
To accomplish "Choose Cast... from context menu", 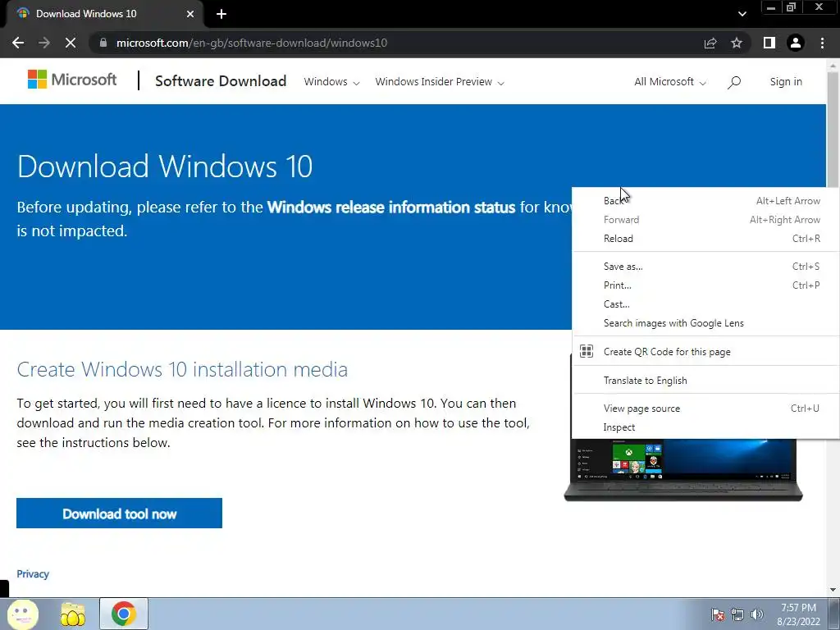I will 706,304.
